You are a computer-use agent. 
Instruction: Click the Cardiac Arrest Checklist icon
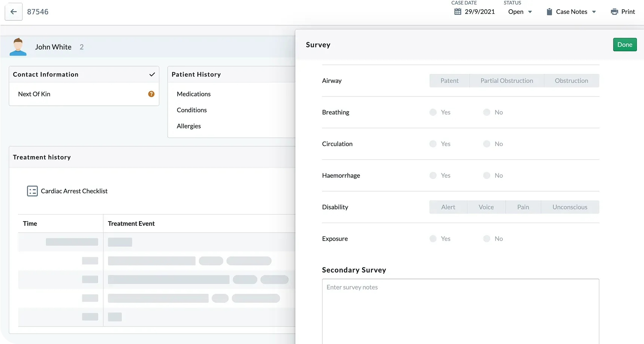[32, 191]
